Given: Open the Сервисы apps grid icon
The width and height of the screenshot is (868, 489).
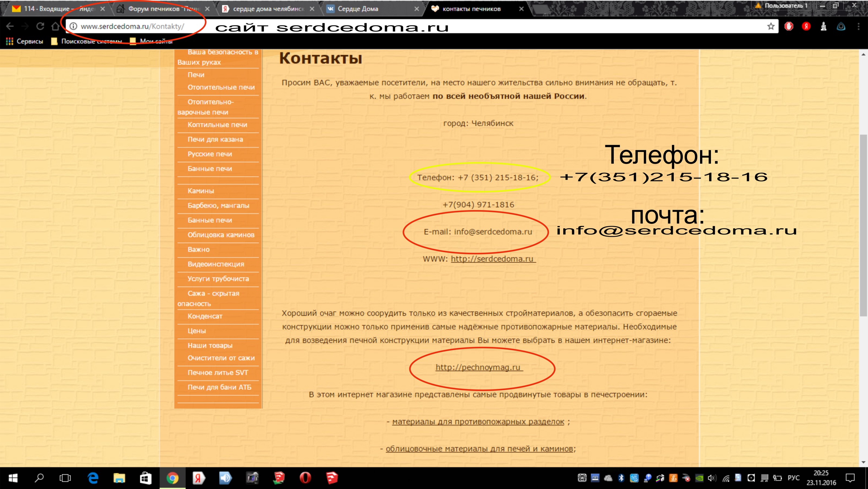Looking at the screenshot, I should coord(10,41).
